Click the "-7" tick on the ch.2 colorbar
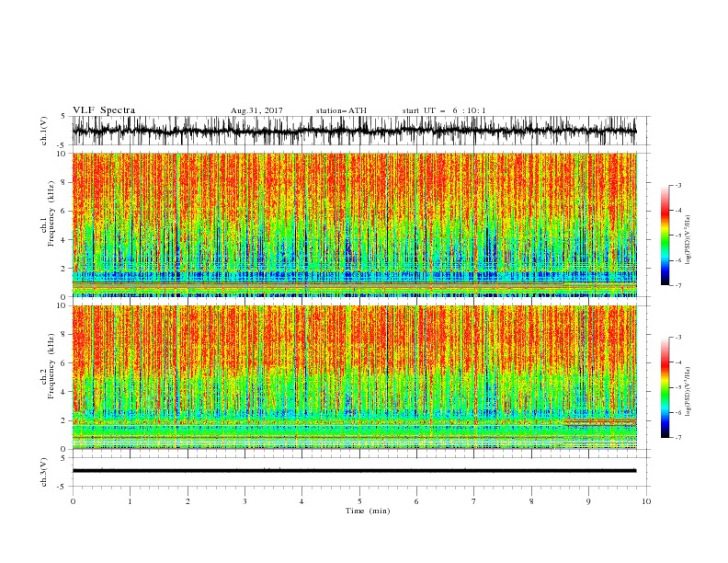Viewport: 728px width, 563px height. click(678, 438)
